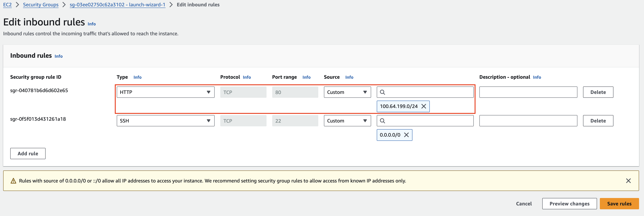The image size is (644, 216).
Task: Remove the 100.64.199.0/24 source CIDR
Action: (x=424, y=106)
